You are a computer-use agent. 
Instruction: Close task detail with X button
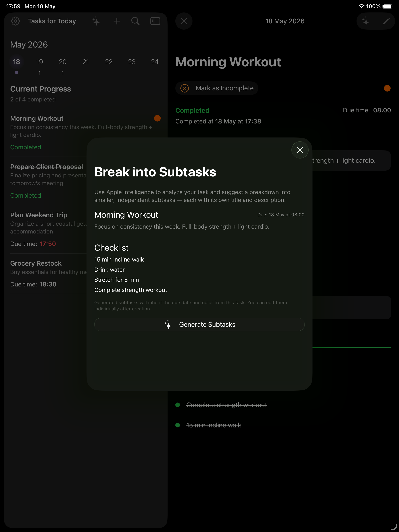click(x=184, y=21)
